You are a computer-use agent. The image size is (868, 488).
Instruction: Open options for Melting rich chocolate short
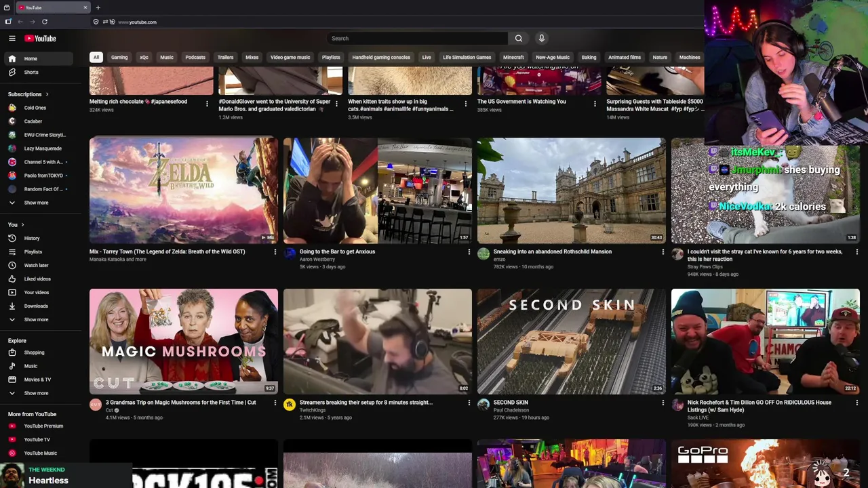[x=207, y=104]
